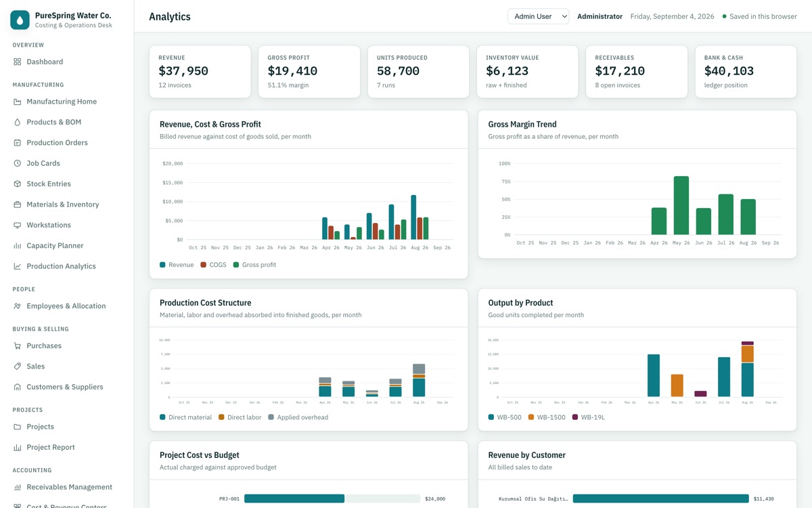Click the Production Analytics line chart icon
Image resolution: width=812 pixels, height=508 pixels.
pyautogui.click(x=18, y=266)
